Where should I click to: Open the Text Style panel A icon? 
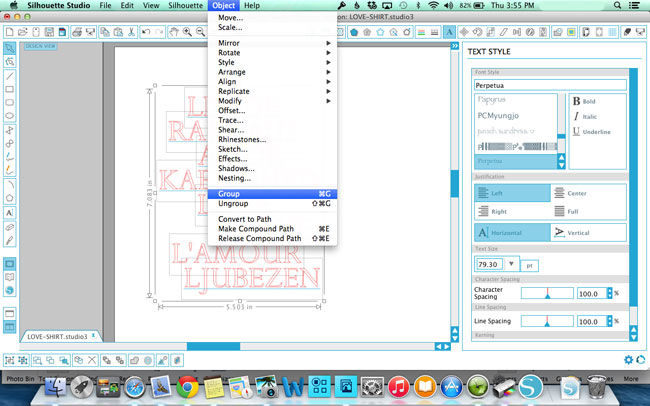(x=449, y=32)
